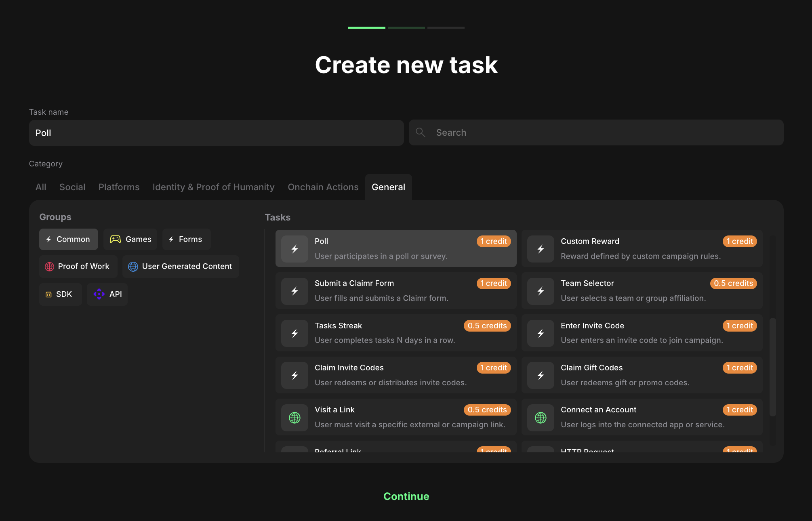Click the 1 credit badge on Custom Reward
The width and height of the screenshot is (812, 521).
coord(740,241)
